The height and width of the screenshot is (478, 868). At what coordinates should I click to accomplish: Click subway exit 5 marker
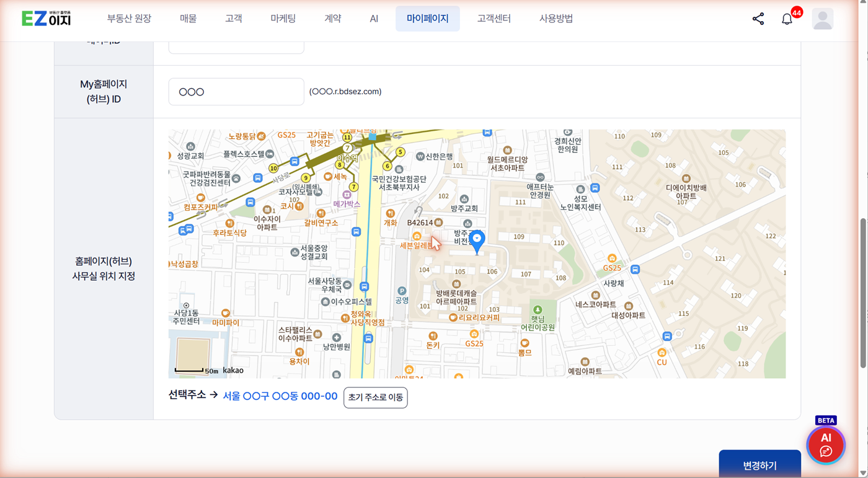click(401, 152)
